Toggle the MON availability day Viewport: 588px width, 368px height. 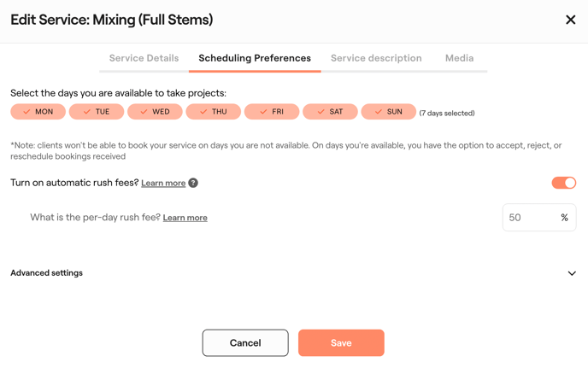[x=38, y=112]
